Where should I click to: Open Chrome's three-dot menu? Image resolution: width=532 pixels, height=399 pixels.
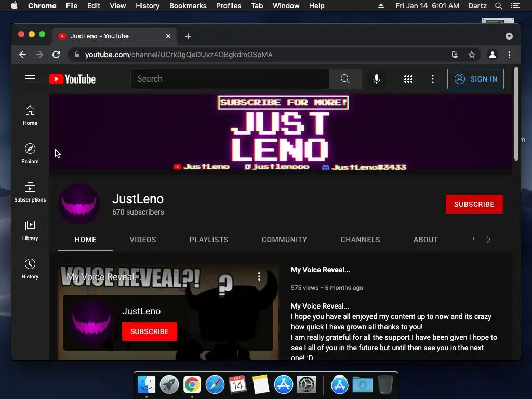[x=509, y=55]
